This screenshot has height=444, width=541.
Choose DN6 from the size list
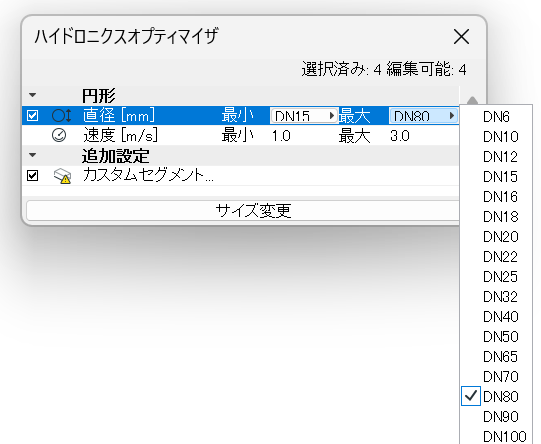(x=496, y=117)
